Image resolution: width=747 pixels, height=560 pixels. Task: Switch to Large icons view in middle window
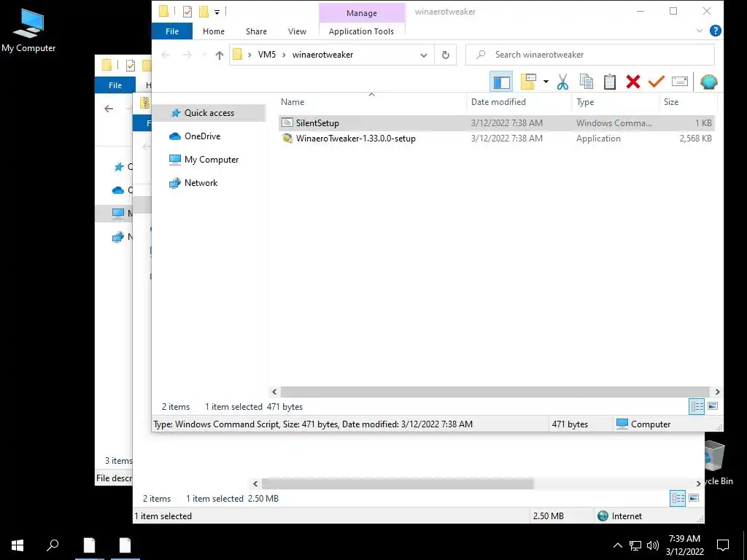(694, 499)
